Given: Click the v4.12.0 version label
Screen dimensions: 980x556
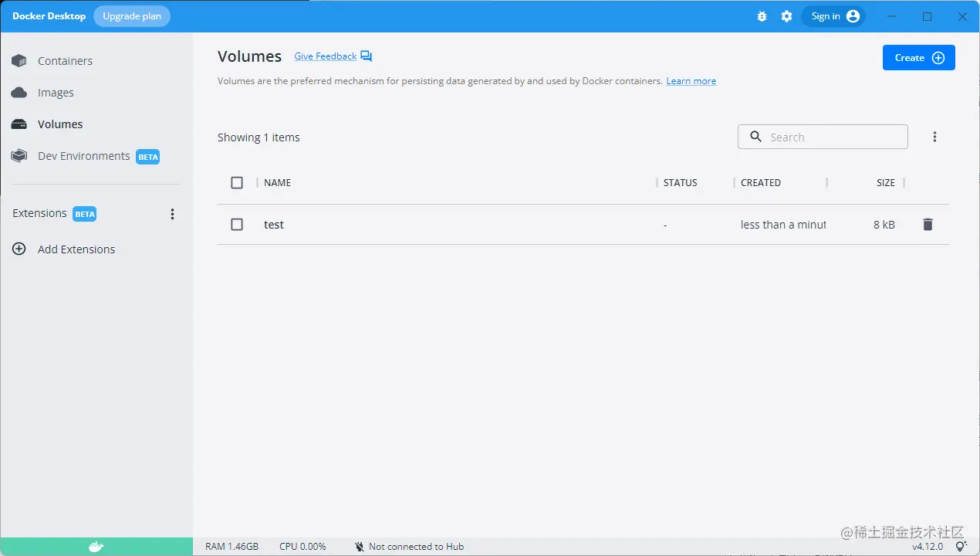Looking at the screenshot, I should (x=928, y=547).
